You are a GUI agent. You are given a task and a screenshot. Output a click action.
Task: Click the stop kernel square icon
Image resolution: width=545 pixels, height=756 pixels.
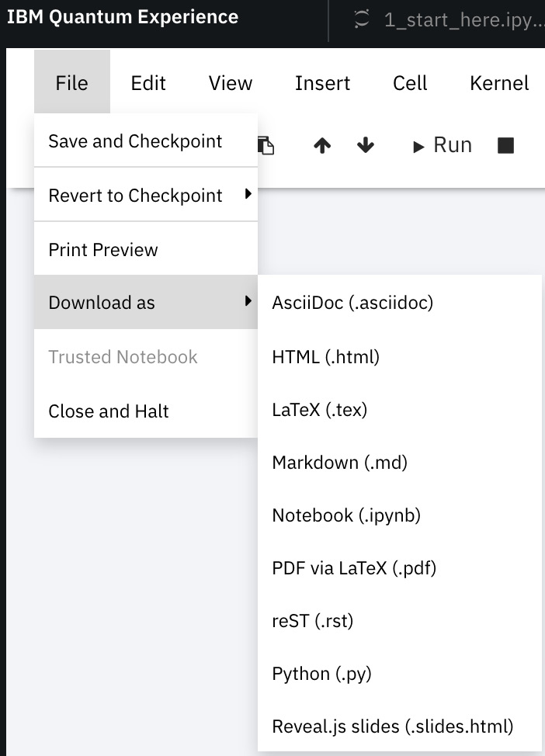(505, 145)
